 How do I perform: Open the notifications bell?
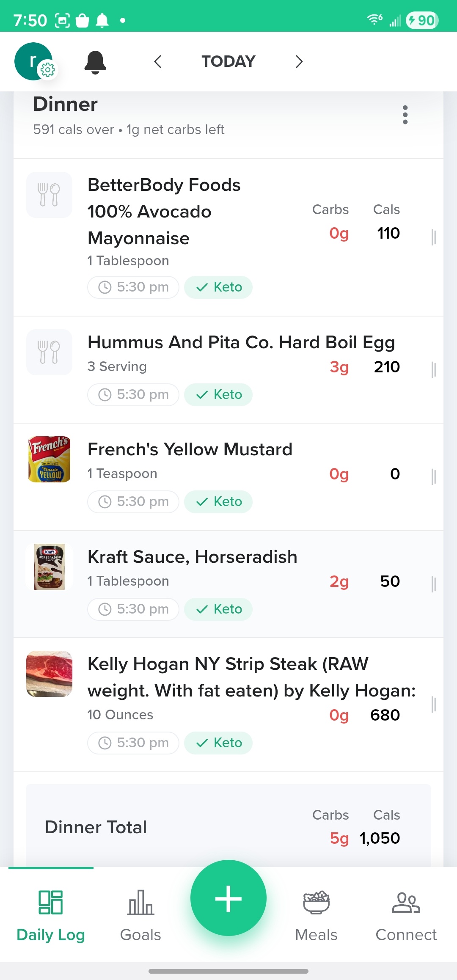(x=95, y=62)
